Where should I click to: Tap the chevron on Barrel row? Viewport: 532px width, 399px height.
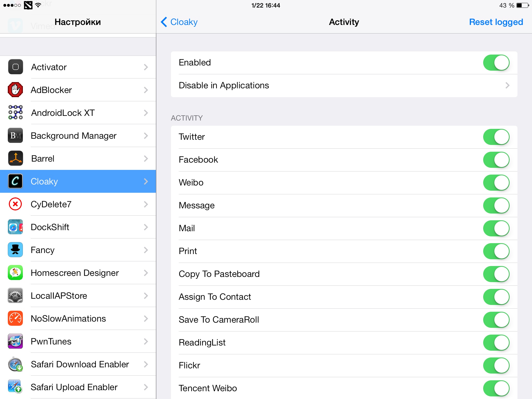(146, 159)
